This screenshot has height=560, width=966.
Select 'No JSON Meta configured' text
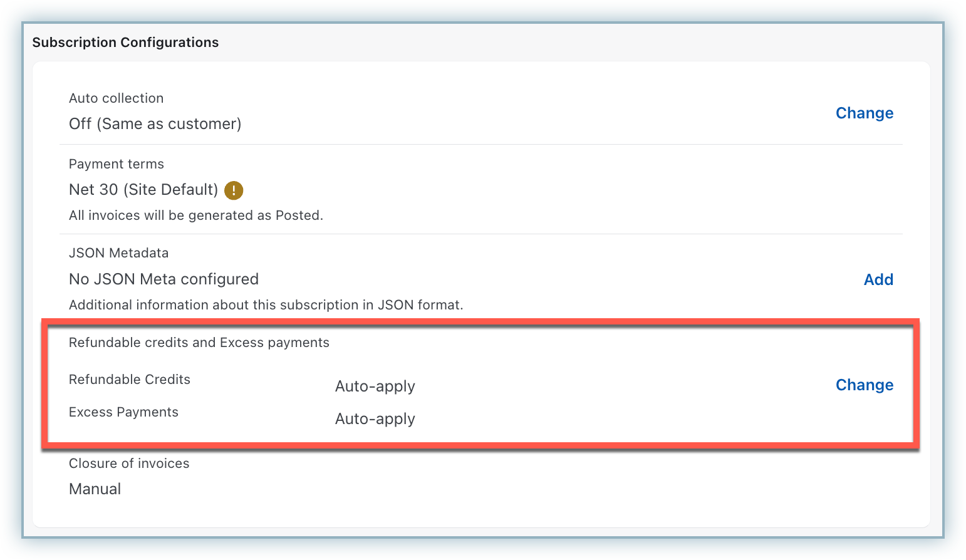(x=164, y=279)
